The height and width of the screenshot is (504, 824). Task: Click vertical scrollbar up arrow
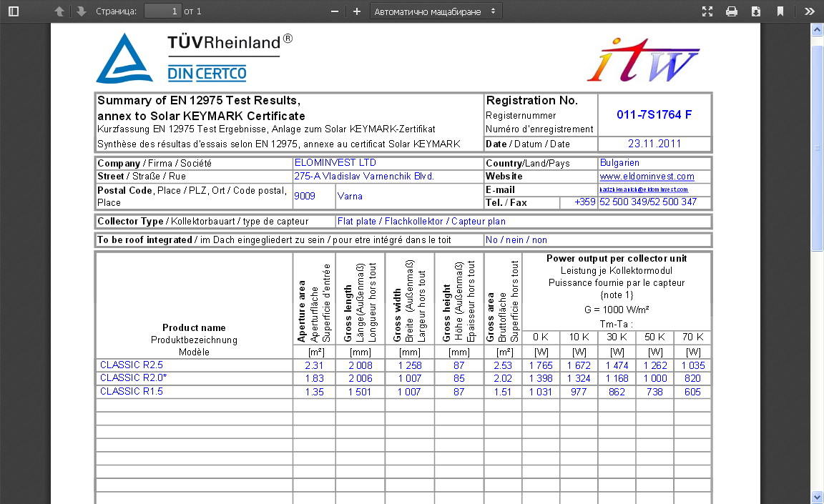click(818, 29)
